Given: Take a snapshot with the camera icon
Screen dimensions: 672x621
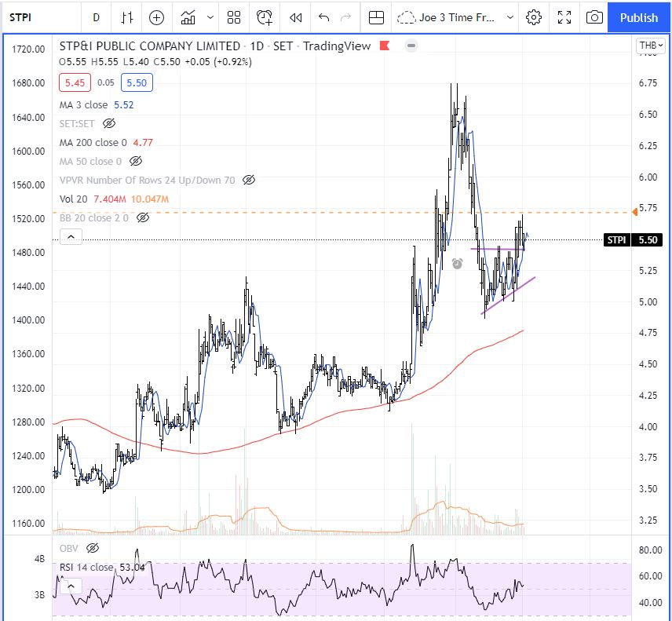Looking at the screenshot, I should point(594,17).
